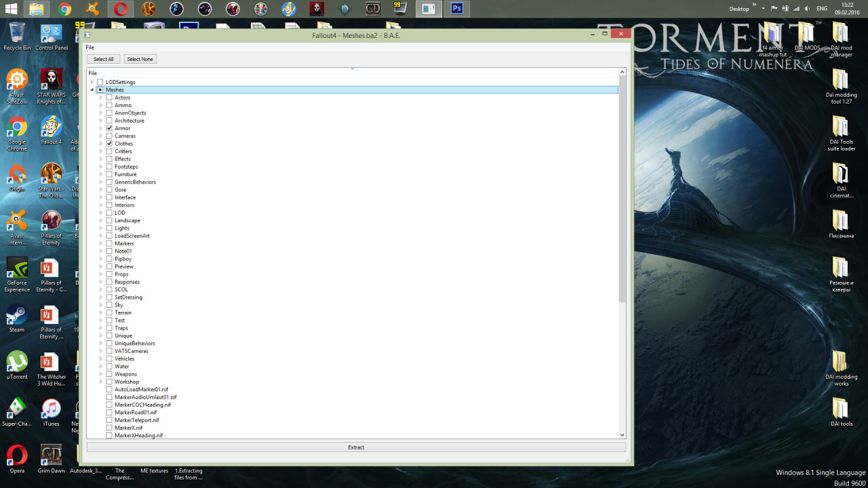Open the File menu in B.A.E.
This screenshot has height=488, width=868.
(90, 47)
